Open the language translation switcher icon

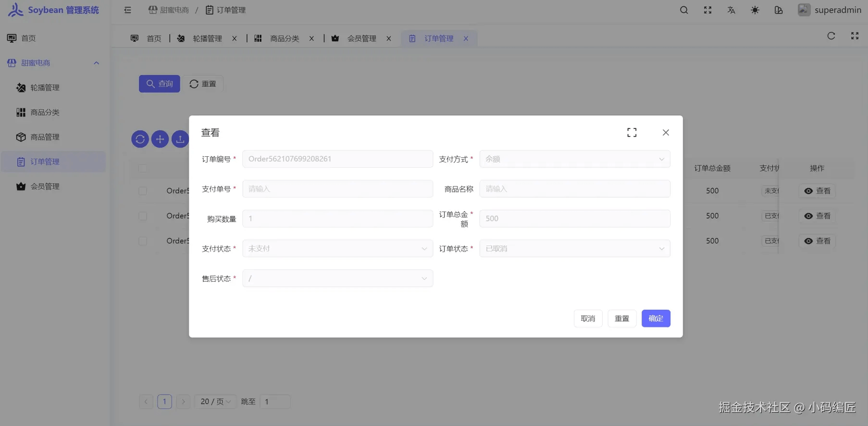click(731, 10)
